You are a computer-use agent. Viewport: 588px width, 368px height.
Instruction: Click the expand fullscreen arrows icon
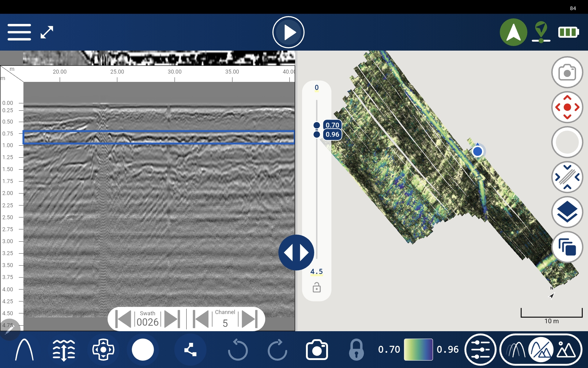tap(47, 32)
